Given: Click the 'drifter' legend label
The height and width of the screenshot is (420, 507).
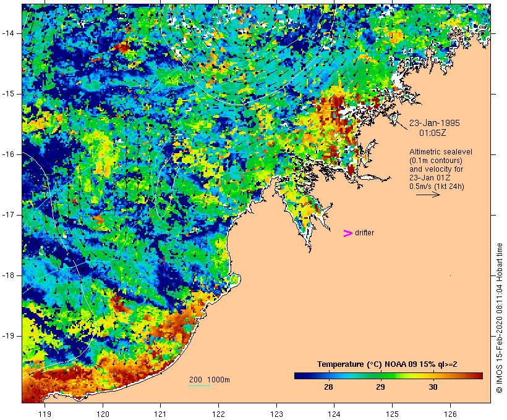Looking at the screenshot, I should tap(364, 233).
